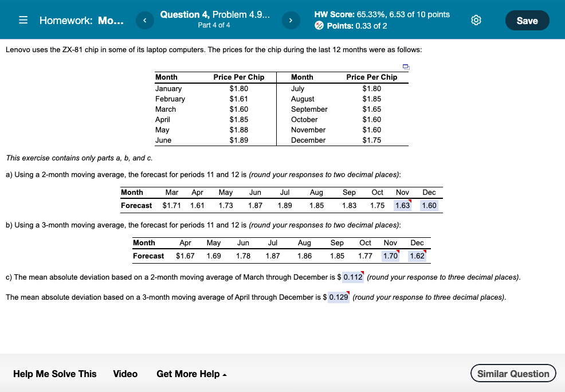565x392 pixels.
Task: Click the Question 4 Problem 4.9 header
Action: click(214, 14)
